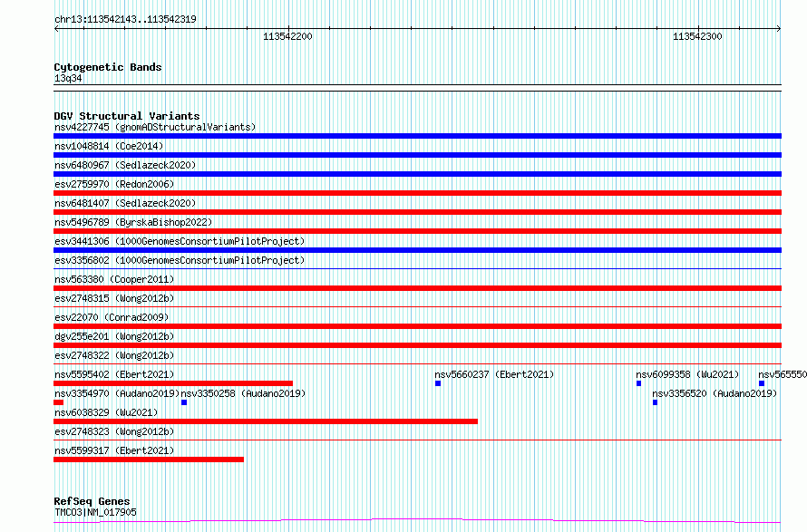Open the nsv5595402 (Ebert2021) label
Viewport: 807px width, 532px height.
point(114,374)
